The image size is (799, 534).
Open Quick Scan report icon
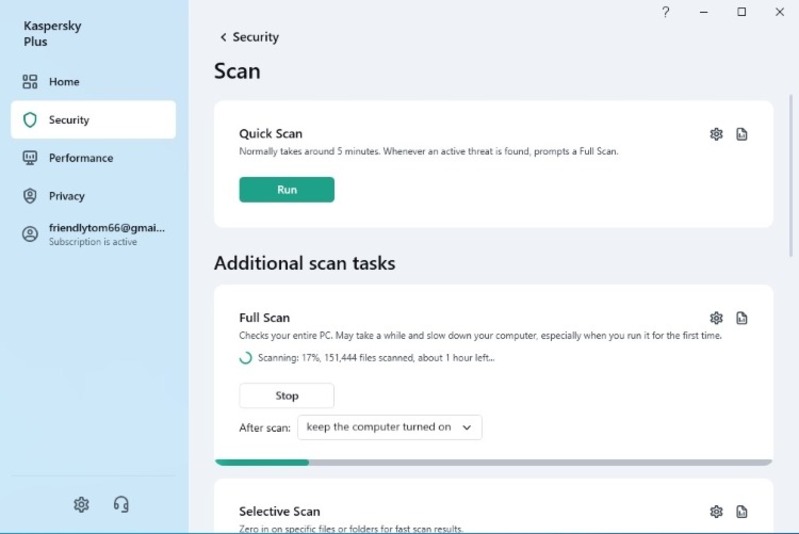pyautogui.click(x=741, y=134)
